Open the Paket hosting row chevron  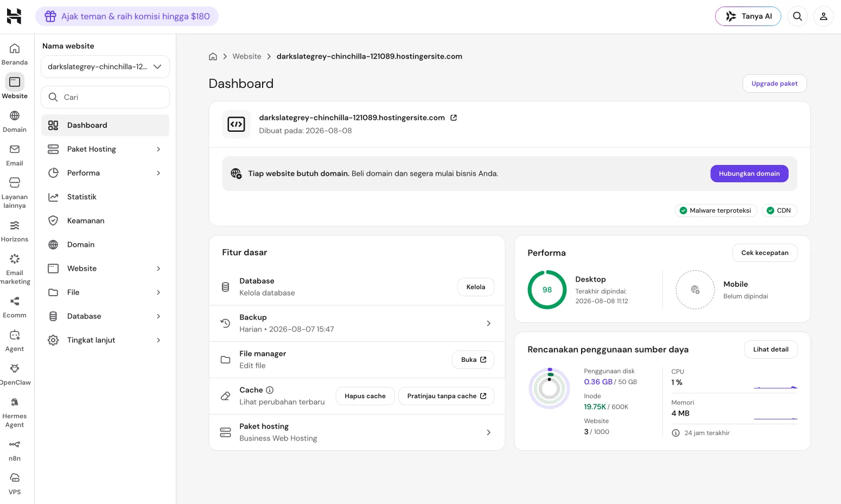tap(488, 432)
